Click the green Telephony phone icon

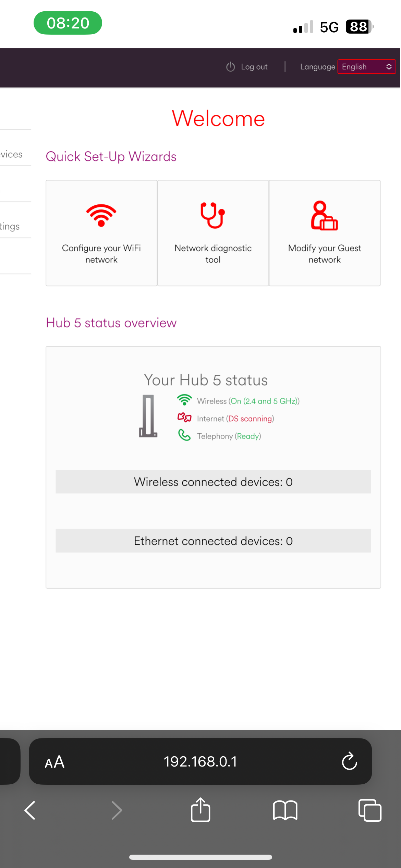click(184, 435)
